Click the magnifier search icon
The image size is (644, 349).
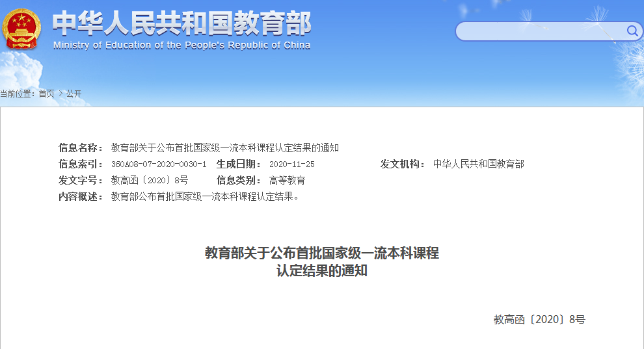[632, 31]
